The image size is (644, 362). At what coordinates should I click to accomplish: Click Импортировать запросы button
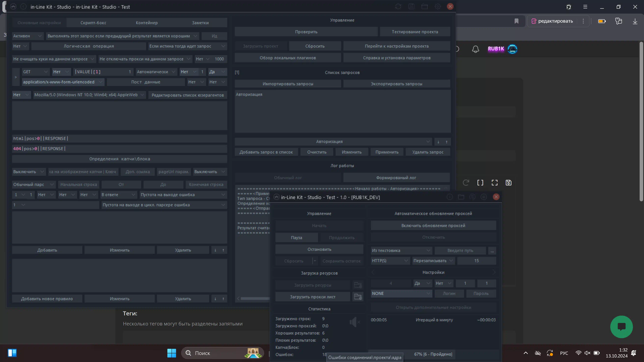(288, 84)
